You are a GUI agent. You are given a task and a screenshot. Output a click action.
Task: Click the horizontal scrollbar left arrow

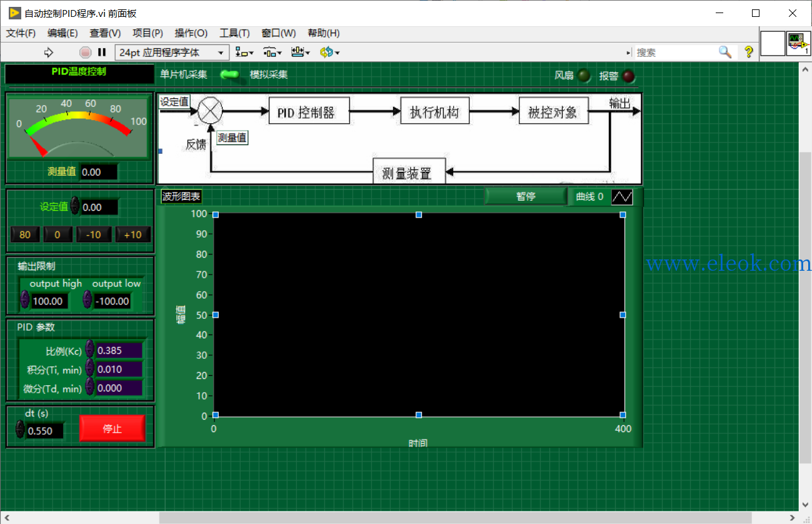pos(6,517)
